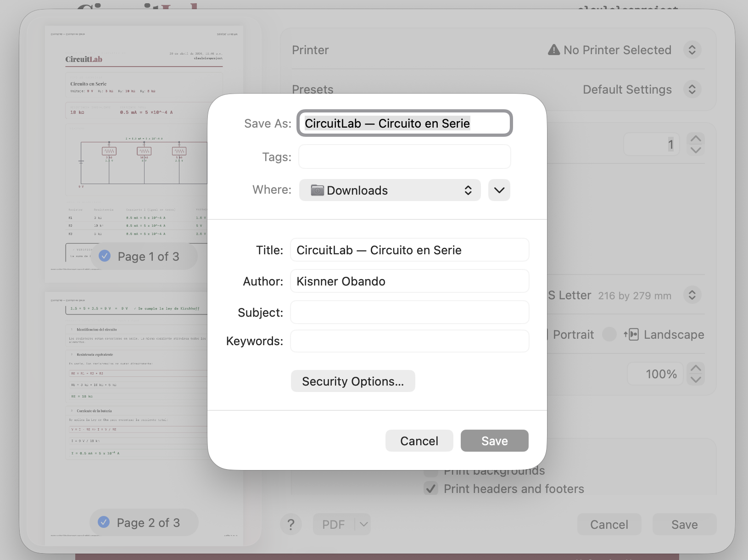Select the page 2 preview thumbnail

click(x=144, y=418)
